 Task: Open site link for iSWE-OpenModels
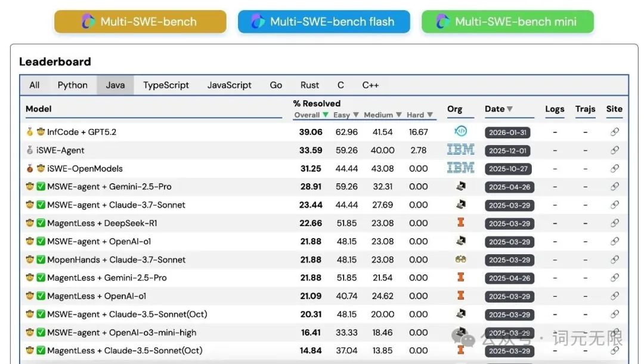point(614,168)
